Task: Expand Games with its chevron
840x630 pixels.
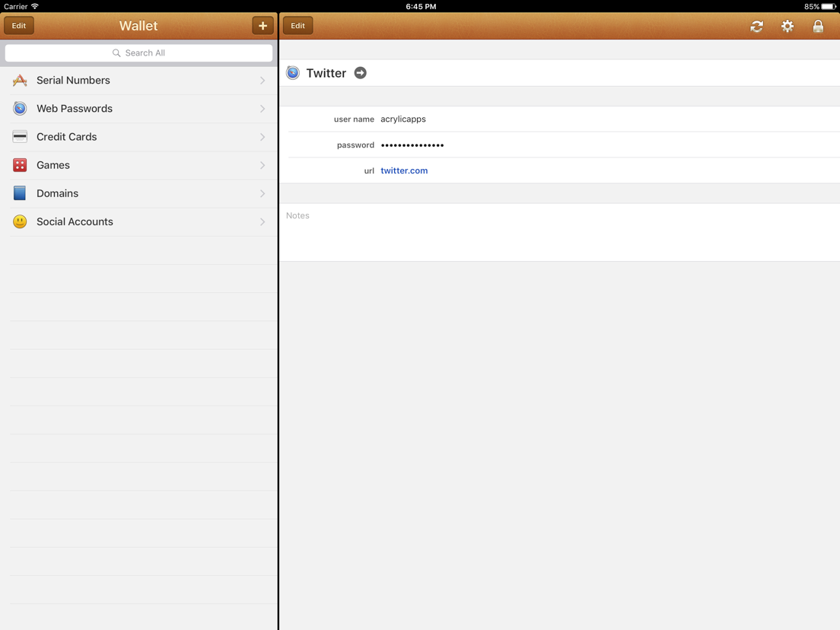Action: coord(262,165)
